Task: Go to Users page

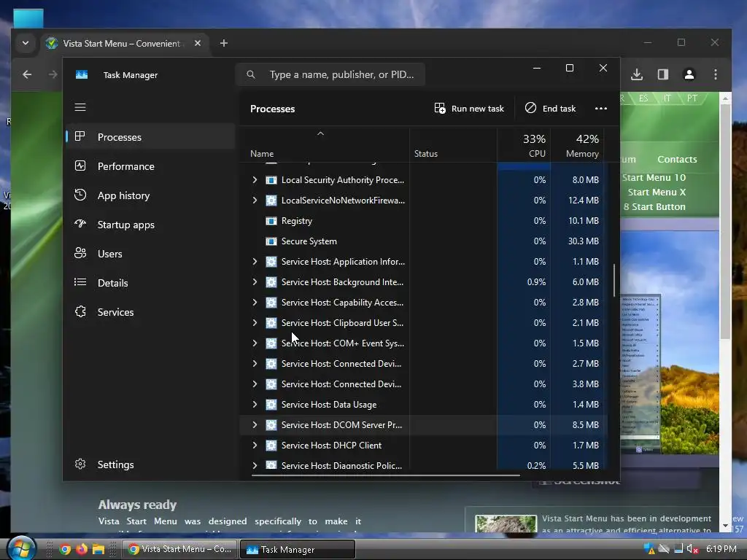Action: point(150,254)
